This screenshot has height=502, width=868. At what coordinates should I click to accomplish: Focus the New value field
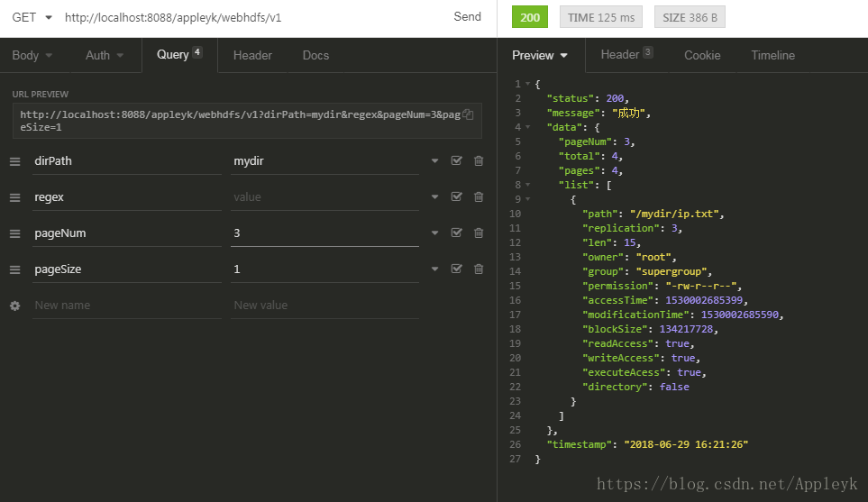[324, 305]
